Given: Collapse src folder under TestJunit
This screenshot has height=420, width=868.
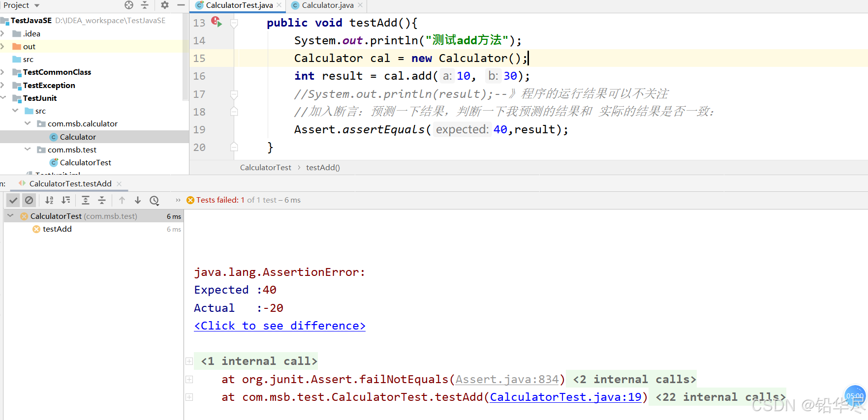Looking at the screenshot, I should 15,111.
